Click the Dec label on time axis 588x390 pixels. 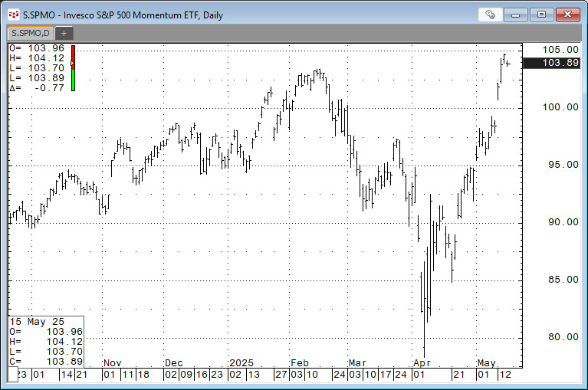pyautogui.click(x=174, y=362)
